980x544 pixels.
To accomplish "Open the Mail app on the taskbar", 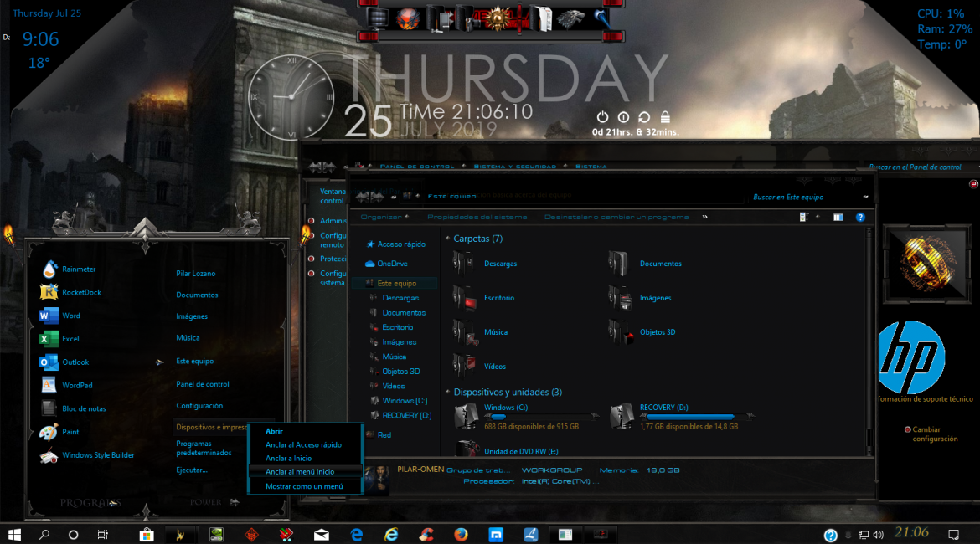I will pos(322,535).
